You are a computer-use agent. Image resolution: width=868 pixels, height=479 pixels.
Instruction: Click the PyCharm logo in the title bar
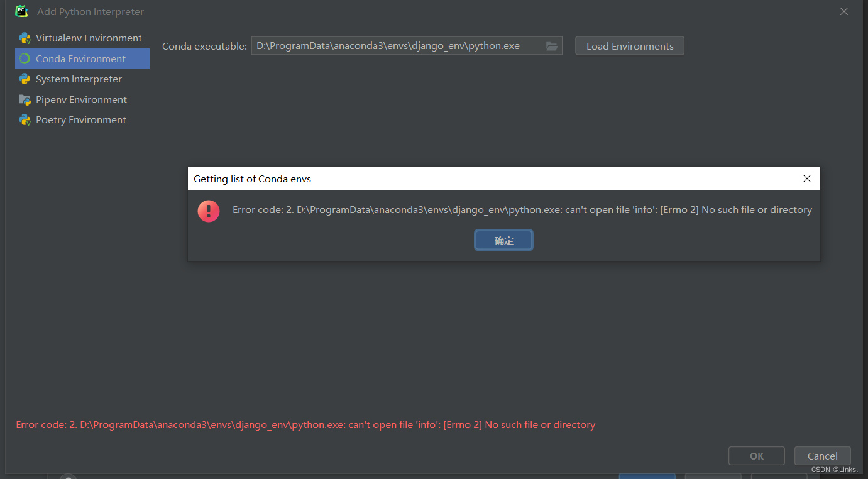pyautogui.click(x=21, y=11)
